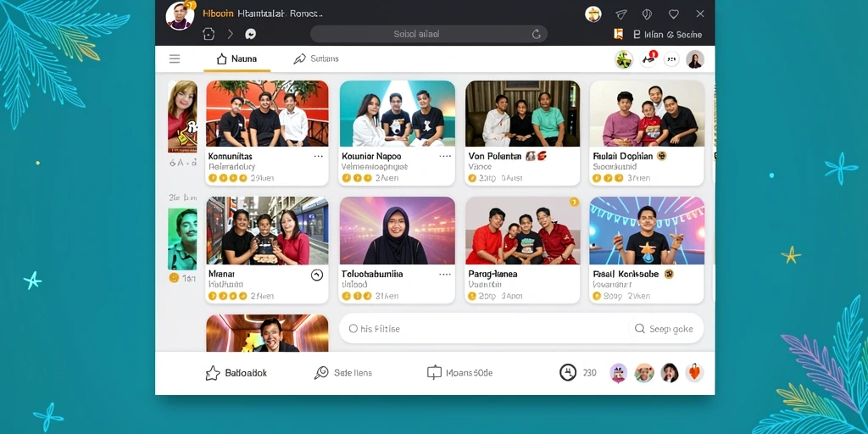Click the purple avatar in bottom bar
The image size is (868, 434).
click(618, 373)
